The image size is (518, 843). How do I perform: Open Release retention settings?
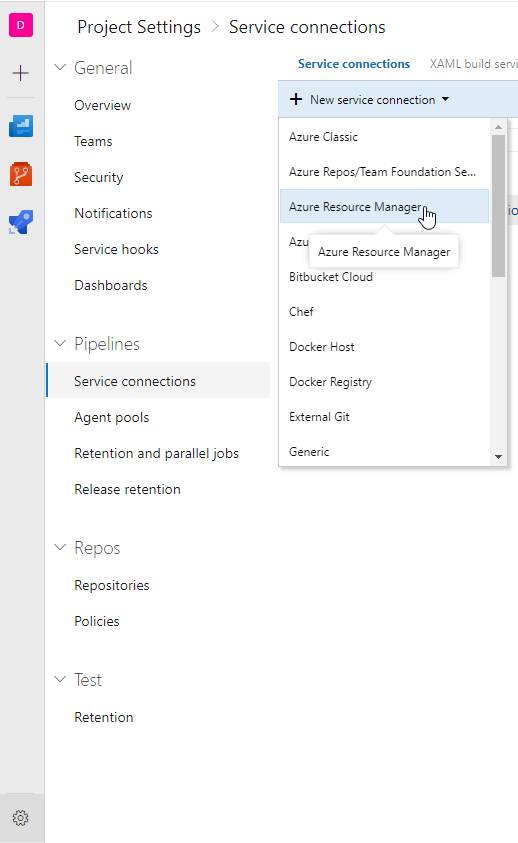[x=127, y=490]
